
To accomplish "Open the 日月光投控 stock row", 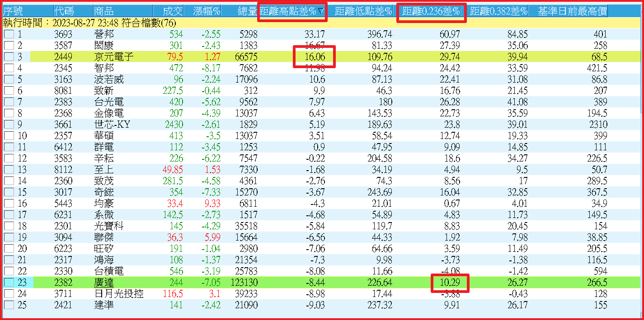I will (x=118, y=294).
